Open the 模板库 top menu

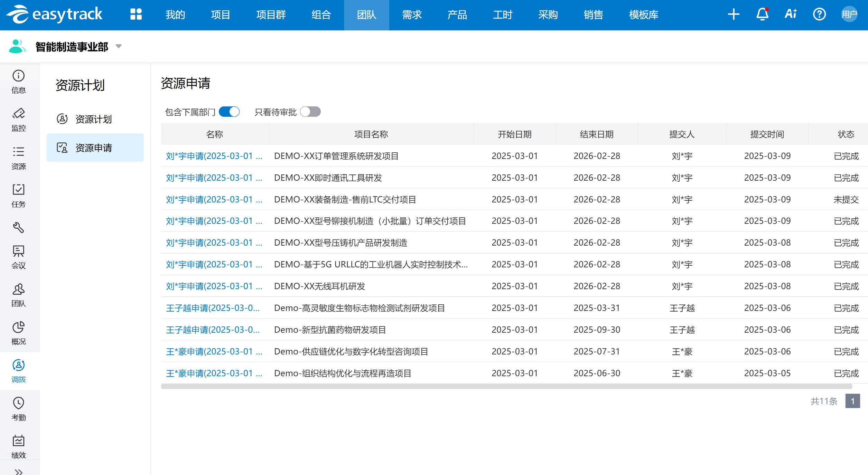[643, 15]
